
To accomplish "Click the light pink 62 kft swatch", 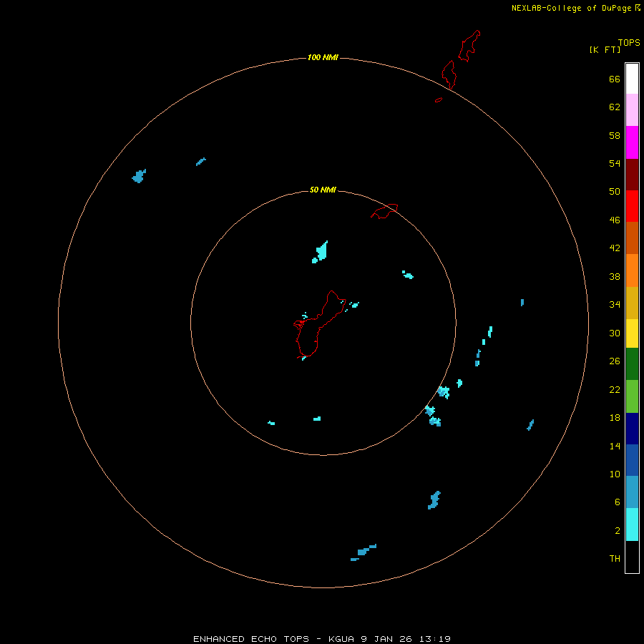I will click(x=632, y=109).
